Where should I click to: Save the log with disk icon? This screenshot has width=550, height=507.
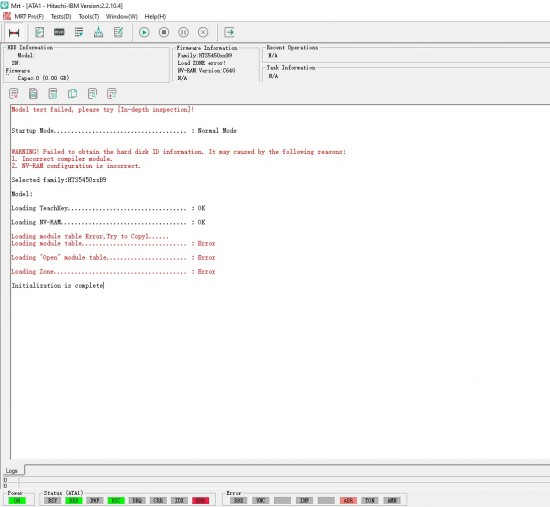pyautogui.click(x=33, y=94)
